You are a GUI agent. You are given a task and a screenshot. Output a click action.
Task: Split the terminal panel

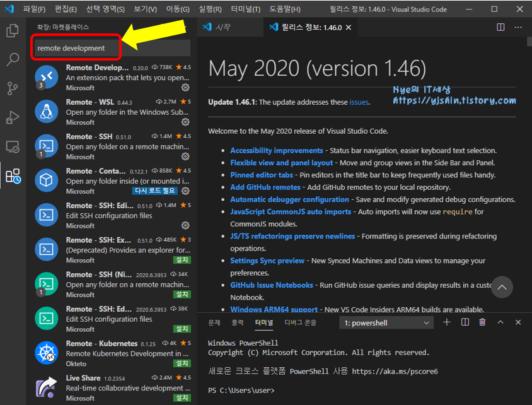pos(465,322)
